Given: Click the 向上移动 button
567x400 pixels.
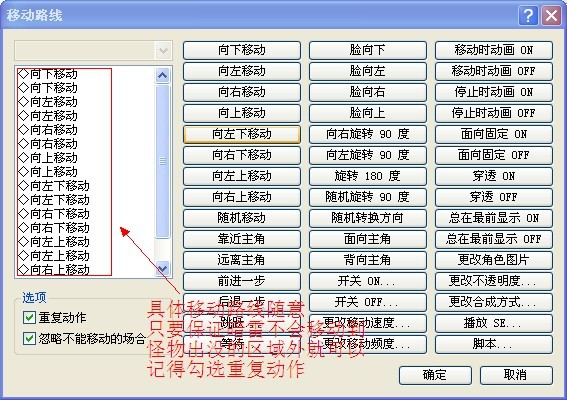Looking at the screenshot, I should (242, 113).
